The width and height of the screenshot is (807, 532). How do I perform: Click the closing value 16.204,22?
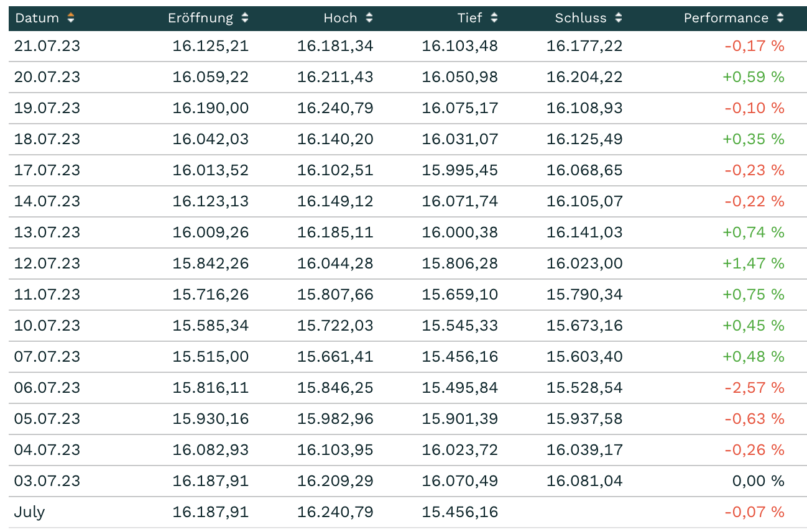(584, 77)
